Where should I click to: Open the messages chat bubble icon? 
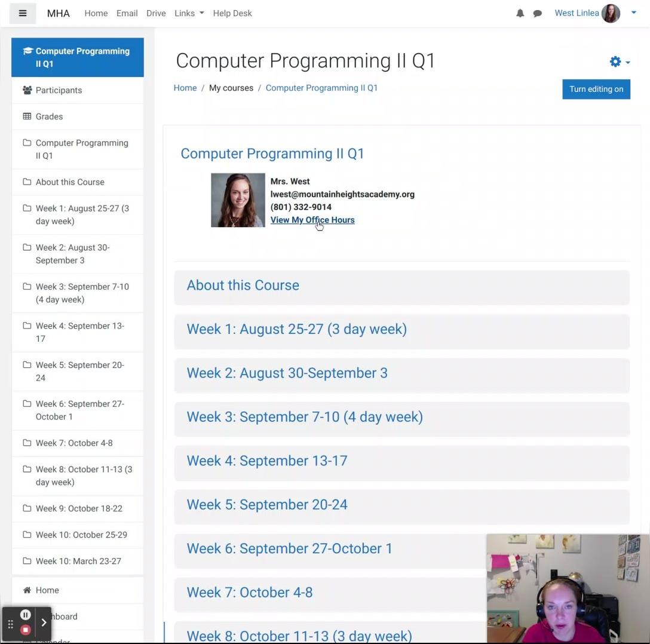pos(538,13)
